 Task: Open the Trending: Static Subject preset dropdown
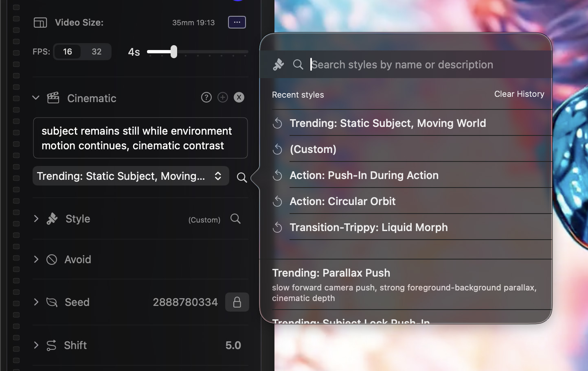130,176
